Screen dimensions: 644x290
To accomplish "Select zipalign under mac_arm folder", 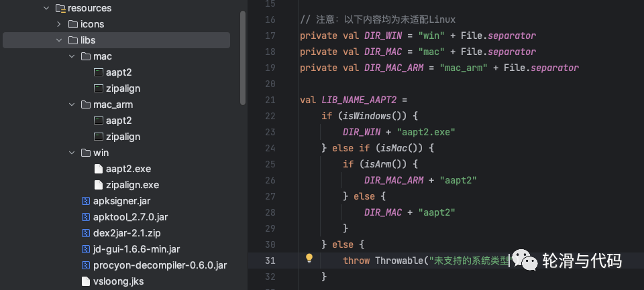I will [x=123, y=137].
